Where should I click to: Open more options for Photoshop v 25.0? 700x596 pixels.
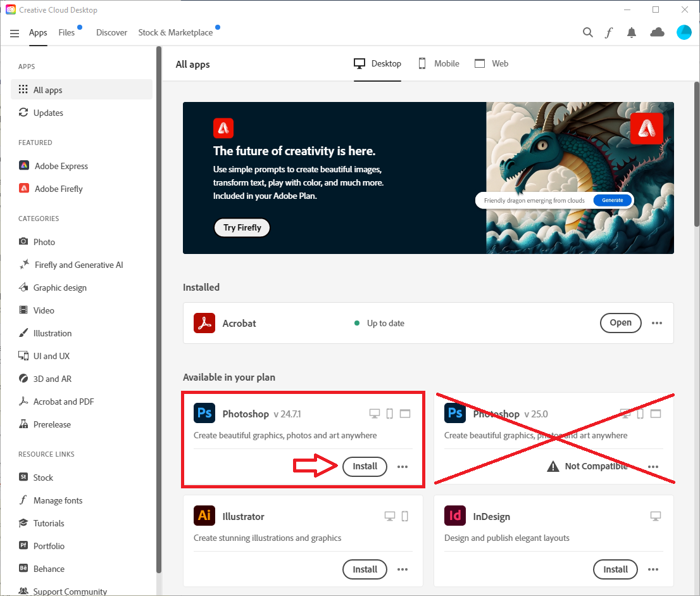pos(653,467)
